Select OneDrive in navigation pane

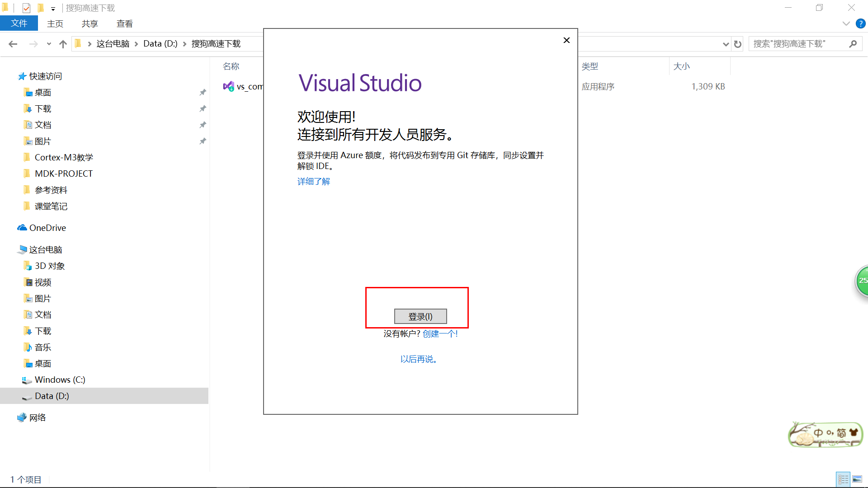[47, 228]
